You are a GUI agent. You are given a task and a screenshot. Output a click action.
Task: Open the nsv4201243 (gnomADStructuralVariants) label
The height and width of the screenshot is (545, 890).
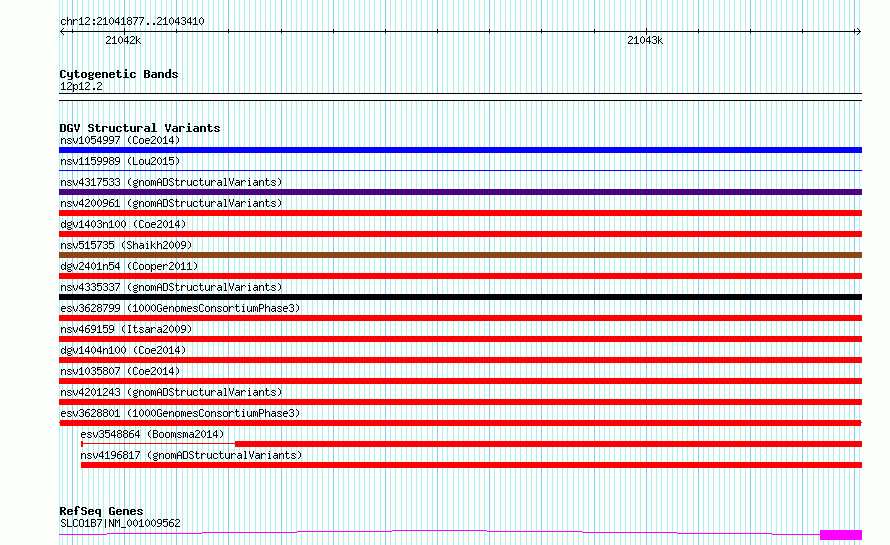171,392
